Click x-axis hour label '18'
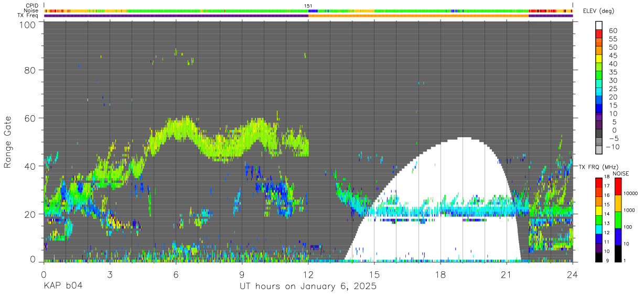 [441, 273]
